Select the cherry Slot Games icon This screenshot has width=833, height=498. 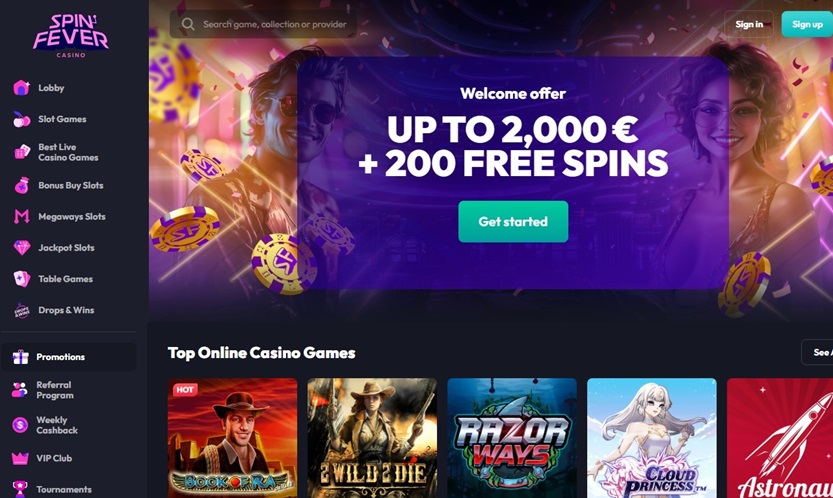pyautogui.click(x=21, y=119)
